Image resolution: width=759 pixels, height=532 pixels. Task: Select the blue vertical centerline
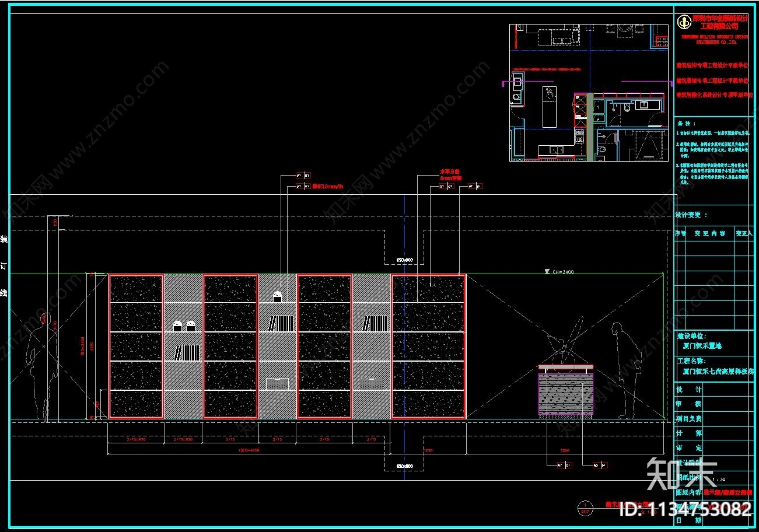point(404,337)
